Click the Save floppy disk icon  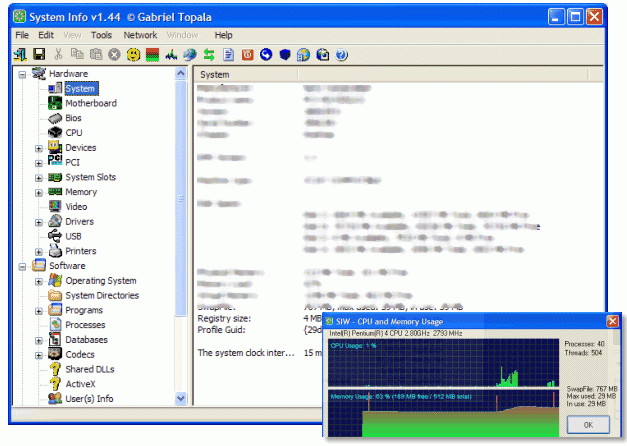pyautogui.click(x=39, y=54)
